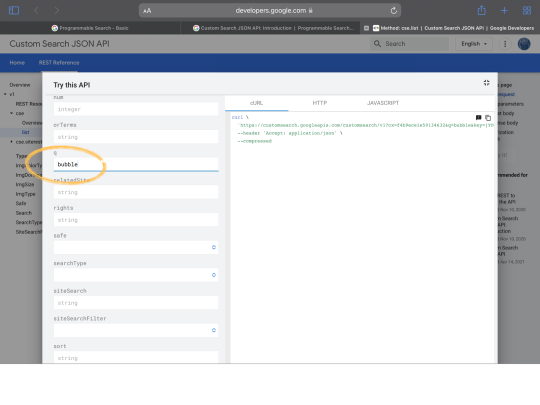Viewport: 540px width, 405px height.
Task: Copy the curl code sample
Action: point(488,118)
